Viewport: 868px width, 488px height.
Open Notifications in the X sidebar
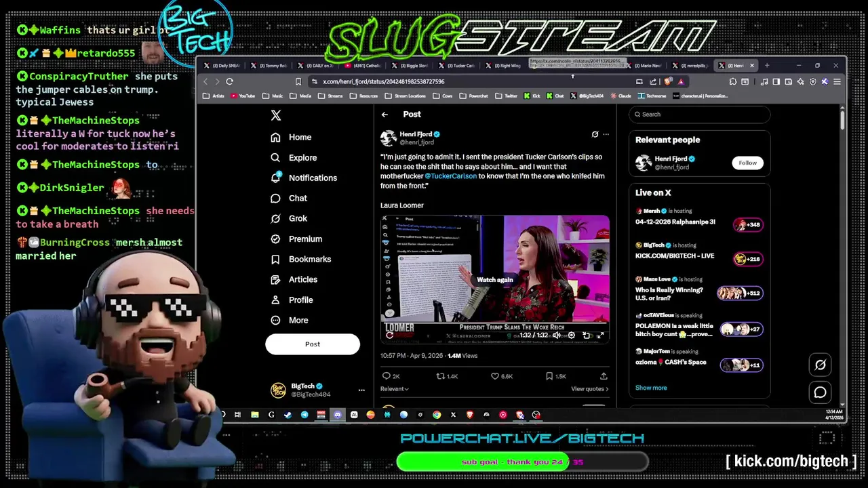click(x=303, y=178)
